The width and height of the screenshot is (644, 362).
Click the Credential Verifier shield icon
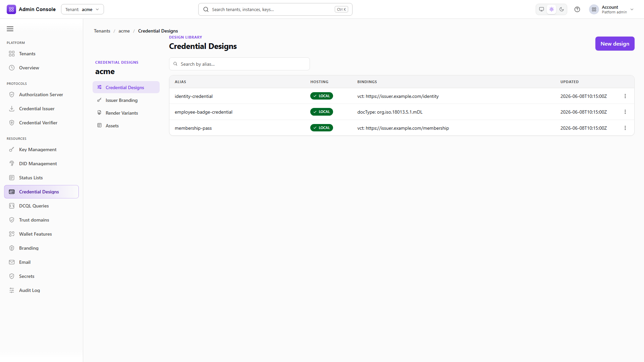(12, 123)
